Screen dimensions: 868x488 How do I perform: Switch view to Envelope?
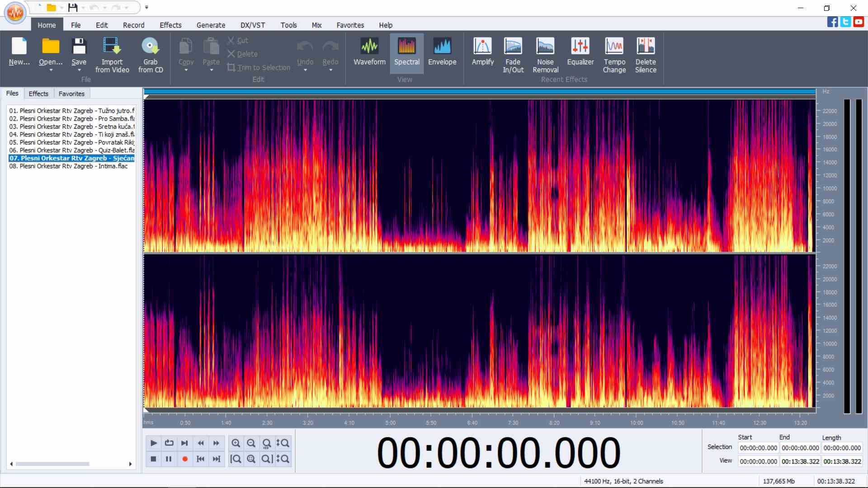point(442,52)
